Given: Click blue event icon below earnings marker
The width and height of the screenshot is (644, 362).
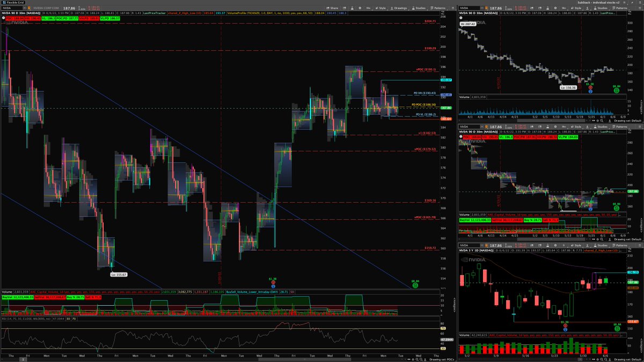Looking at the screenshot, I should click(274, 286).
